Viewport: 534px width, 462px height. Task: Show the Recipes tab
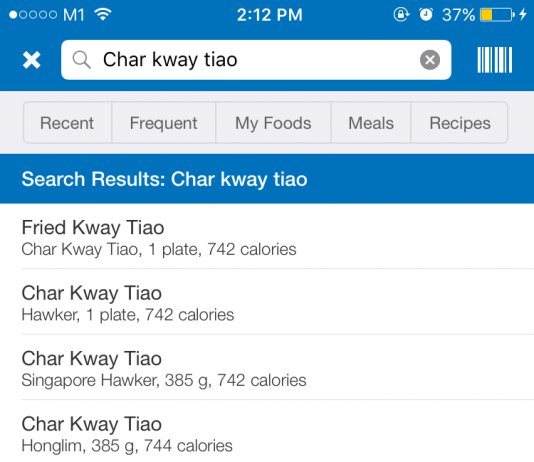coord(459,123)
